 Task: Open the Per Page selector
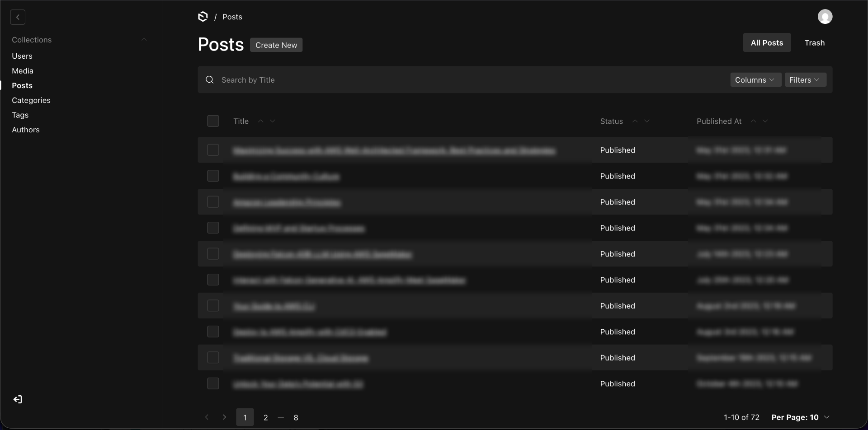(800, 417)
